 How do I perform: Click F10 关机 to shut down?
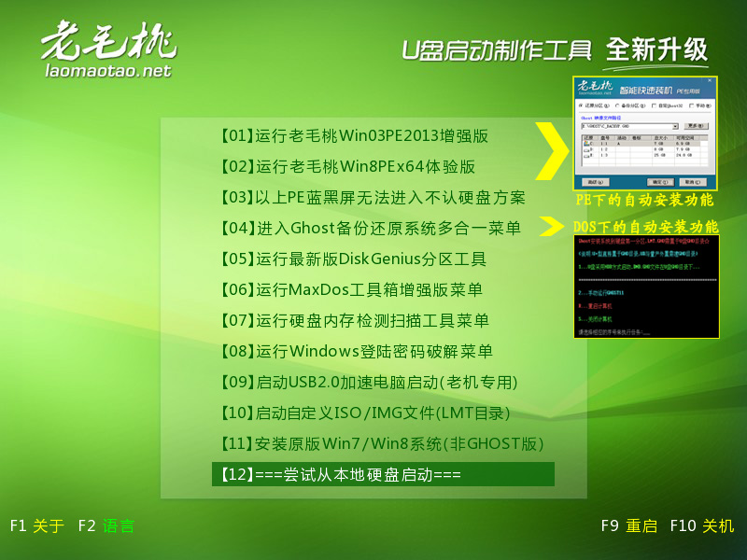(x=702, y=525)
